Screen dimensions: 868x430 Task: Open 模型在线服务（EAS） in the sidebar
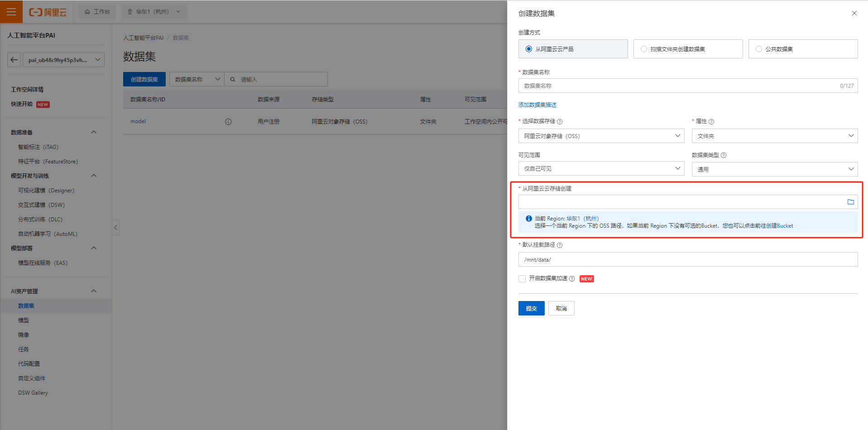tap(43, 263)
